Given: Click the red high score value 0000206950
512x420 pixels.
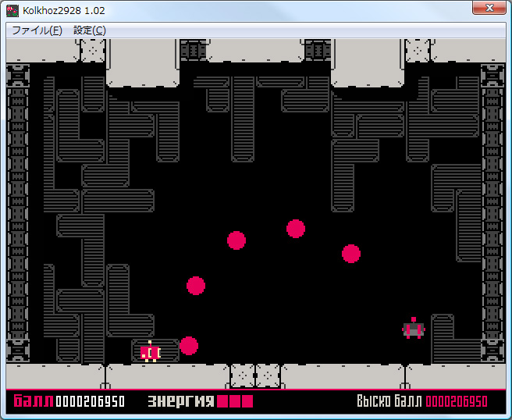Looking at the screenshot, I should [457, 401].
